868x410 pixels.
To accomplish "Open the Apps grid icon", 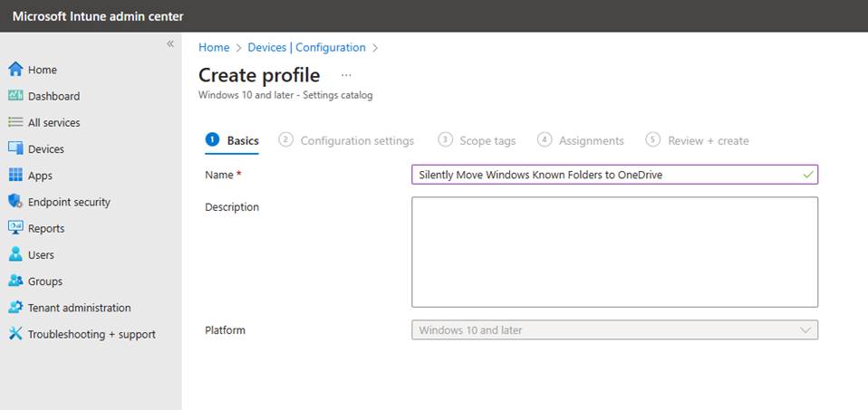I will [15, 176].
